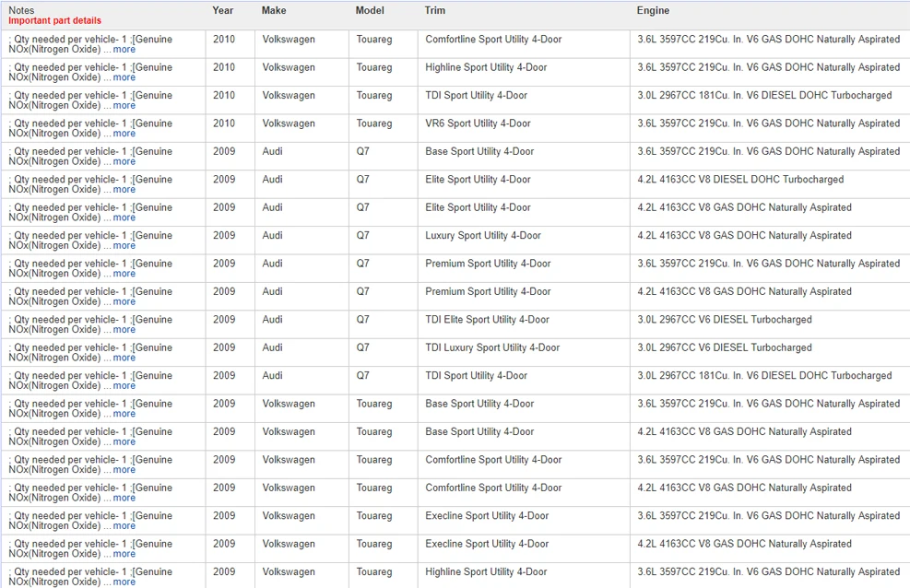This screenshot has height=588, width=910.
Task: Open 'more' link in 2010 Touareg Comfortline row
Action: [x=124, y=49]
